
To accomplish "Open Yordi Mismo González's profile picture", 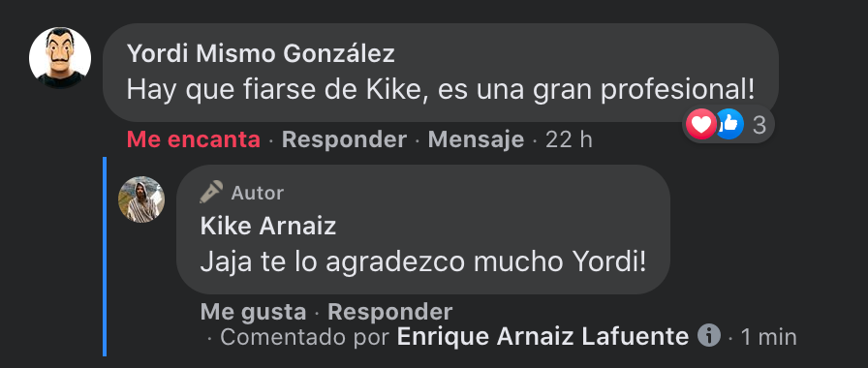I will pos(60,57).
